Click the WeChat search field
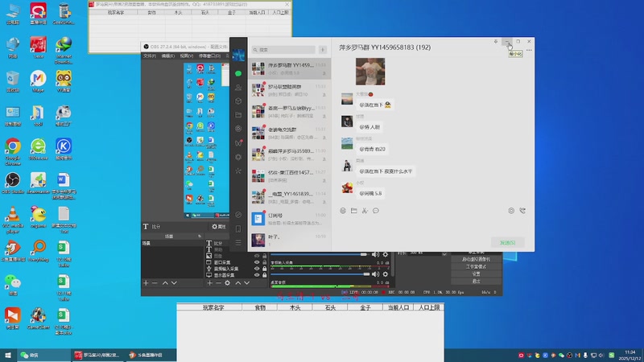This screenshot has height=362, width=644. point(283,50)
